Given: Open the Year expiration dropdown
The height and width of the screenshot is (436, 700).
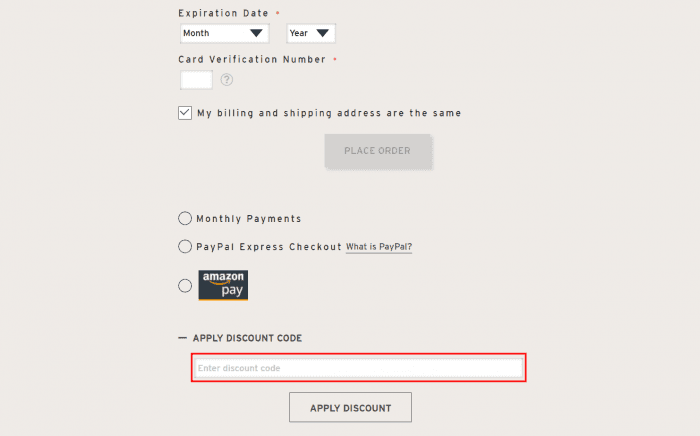Looking at the screenshot, I should point(310,33).
